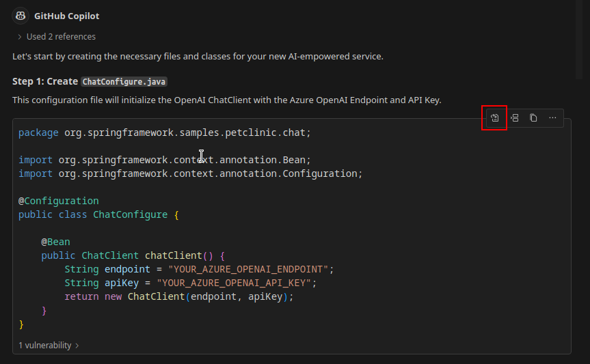The height and width of the screenshot is (364, 590).
Task: Click the public class ChatConfigure line
Action: coord(98,214)
